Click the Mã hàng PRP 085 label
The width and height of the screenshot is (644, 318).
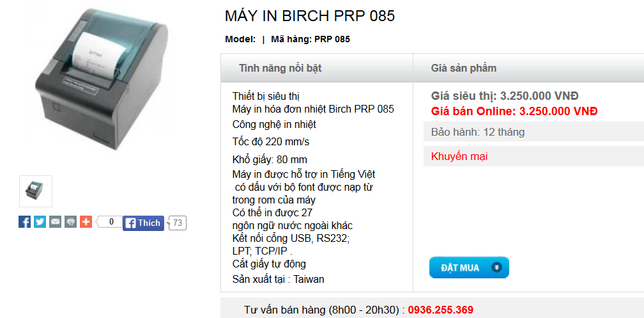(310, 39)
